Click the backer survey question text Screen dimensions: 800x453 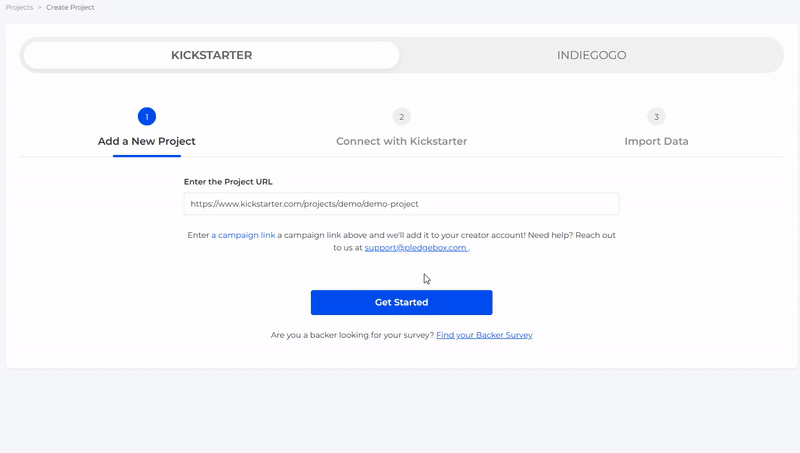point(352,335)
